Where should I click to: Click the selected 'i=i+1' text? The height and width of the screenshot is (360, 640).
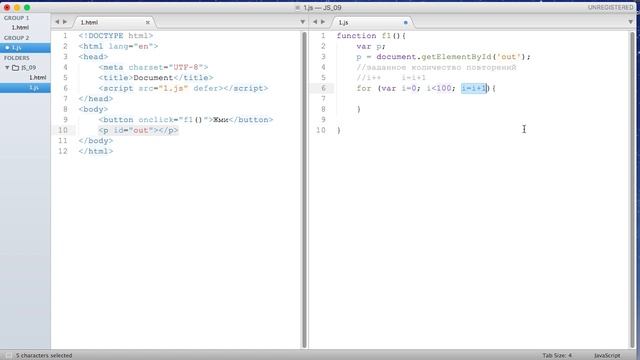point(474,88)
